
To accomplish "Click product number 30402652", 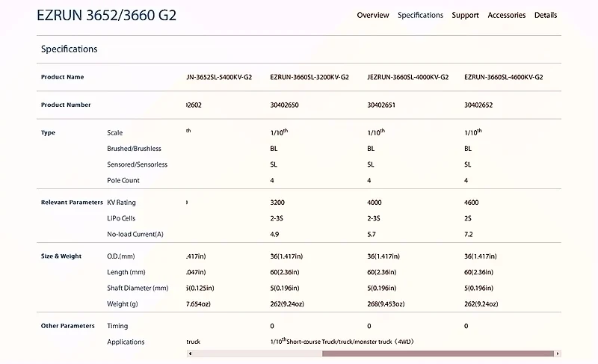I will pyautogui.click(x=478, y=105).
